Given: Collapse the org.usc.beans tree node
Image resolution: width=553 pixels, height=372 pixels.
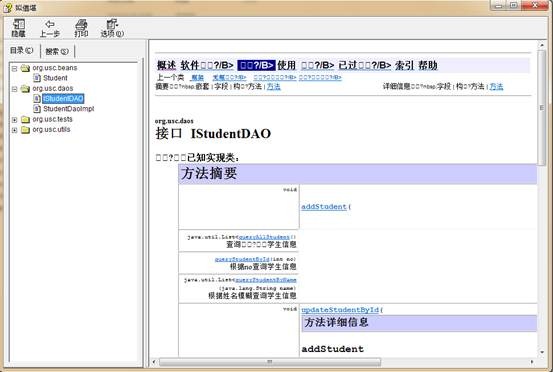Looking at the screenshot, I should tap(14, 68).
